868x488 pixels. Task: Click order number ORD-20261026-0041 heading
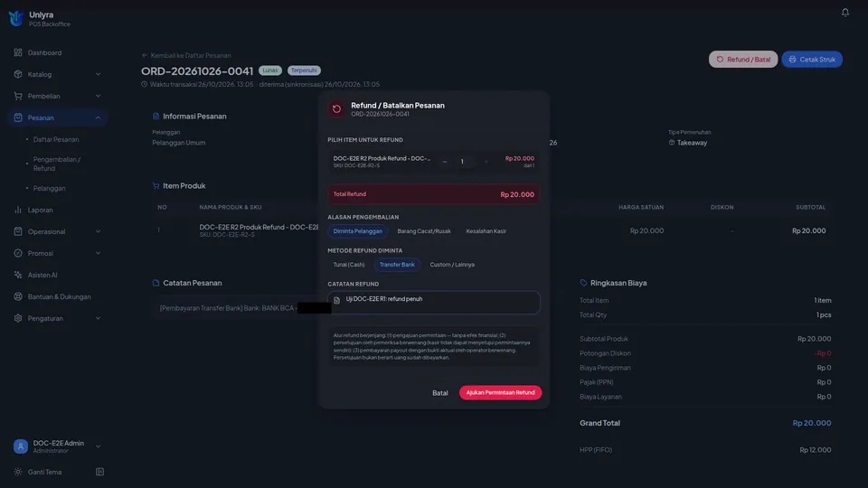[197, 70]
